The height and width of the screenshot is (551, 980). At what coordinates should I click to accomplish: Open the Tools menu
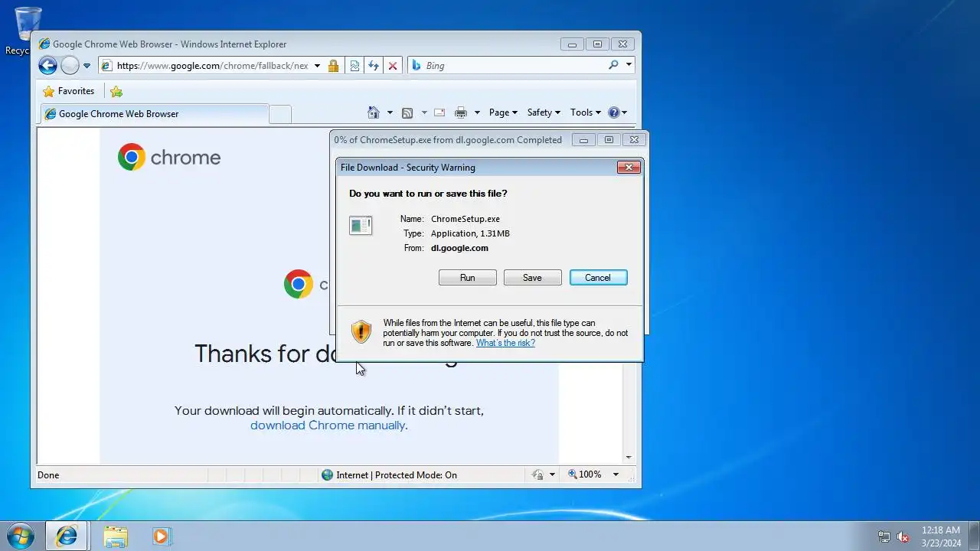(586, 112)
